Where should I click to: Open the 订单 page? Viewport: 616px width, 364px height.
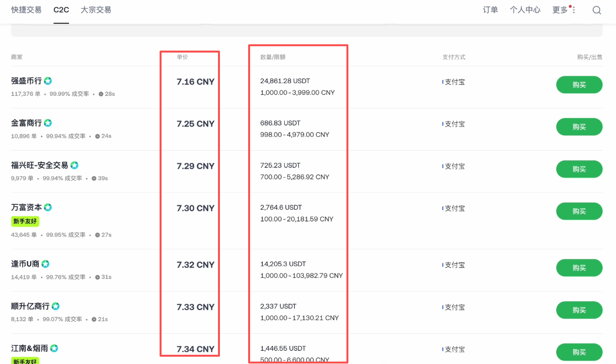tap(490, 10)
